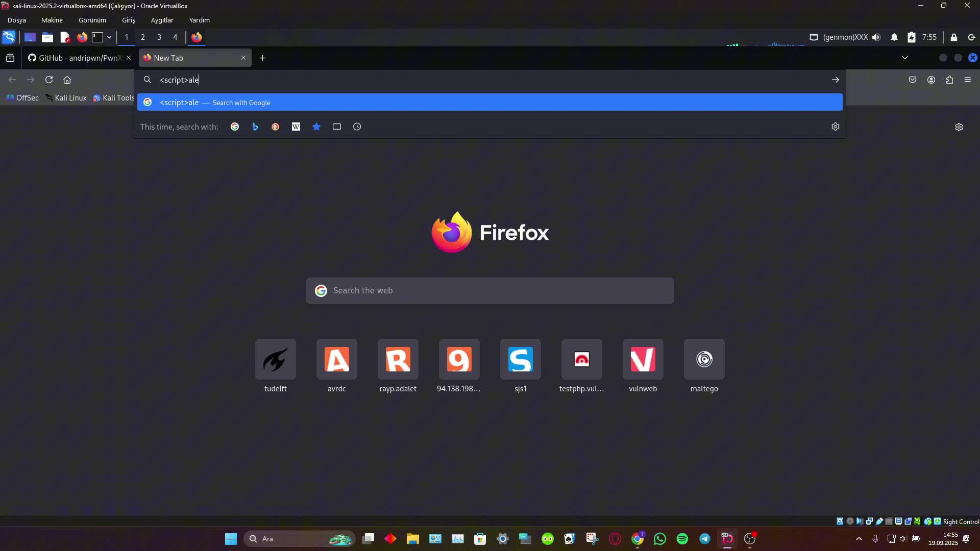Search this time with DuckDuckGo icon
Viewport: 980px width, 551px height.
coord(276,127)
